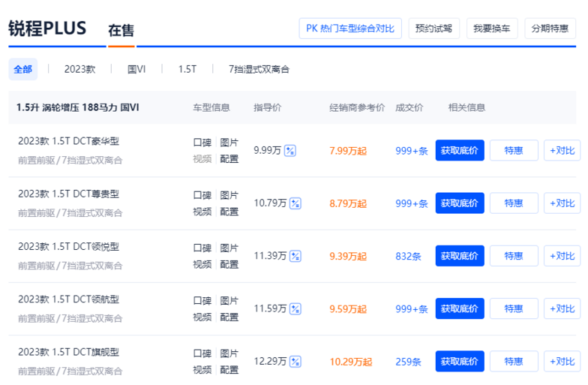Select the 全部 filter tab
Image resolution: width=588 pixels, height=385 pixels.
[22, 69]
